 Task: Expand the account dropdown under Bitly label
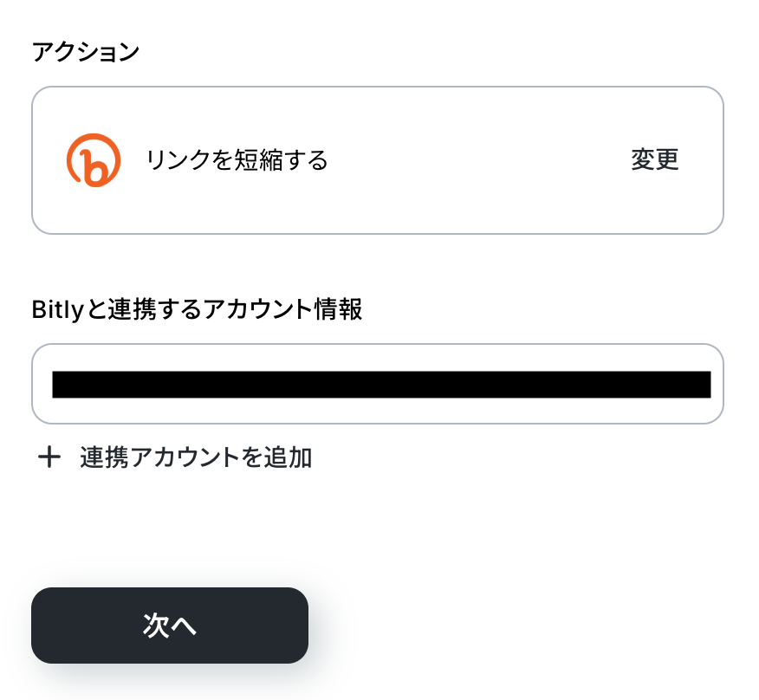click(378, 384)
